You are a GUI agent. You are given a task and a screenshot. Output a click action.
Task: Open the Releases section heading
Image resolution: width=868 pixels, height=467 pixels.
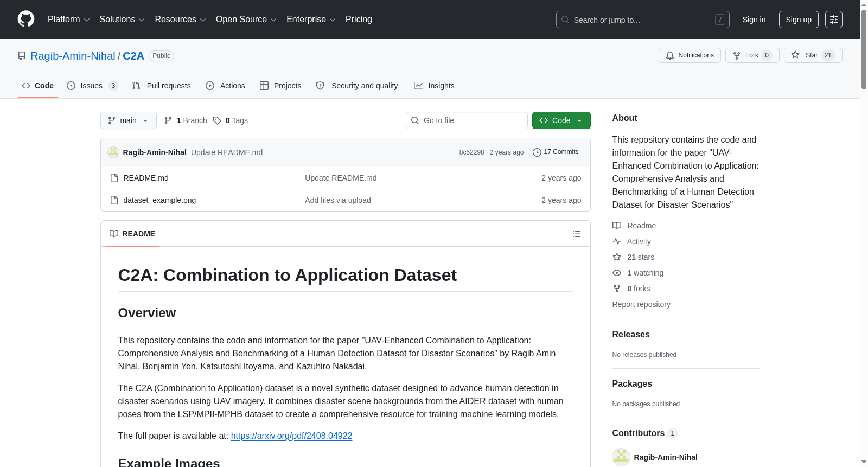tap(631, 335)
